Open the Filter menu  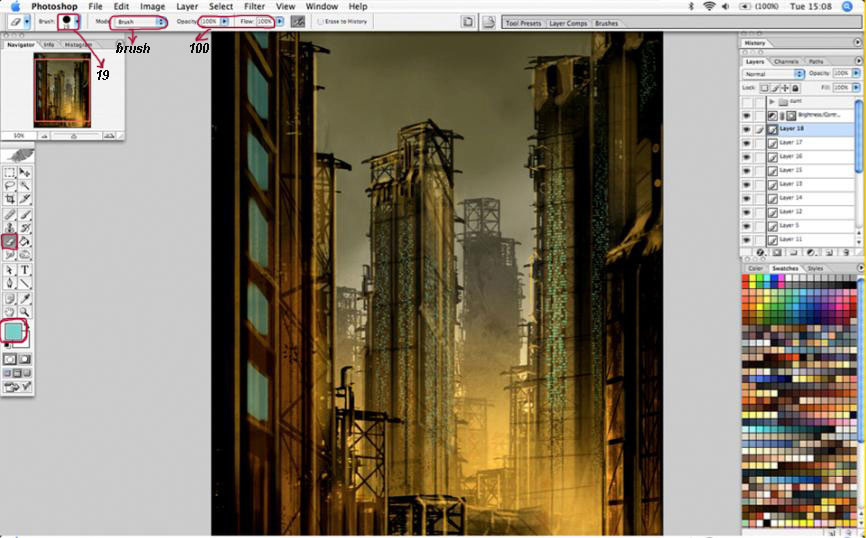coord(254,6)
